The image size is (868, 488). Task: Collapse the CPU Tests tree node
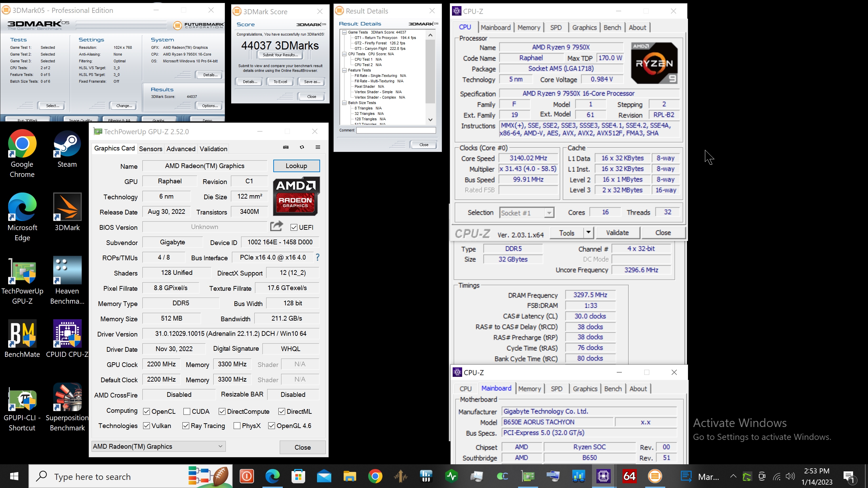tap(344, 54)
